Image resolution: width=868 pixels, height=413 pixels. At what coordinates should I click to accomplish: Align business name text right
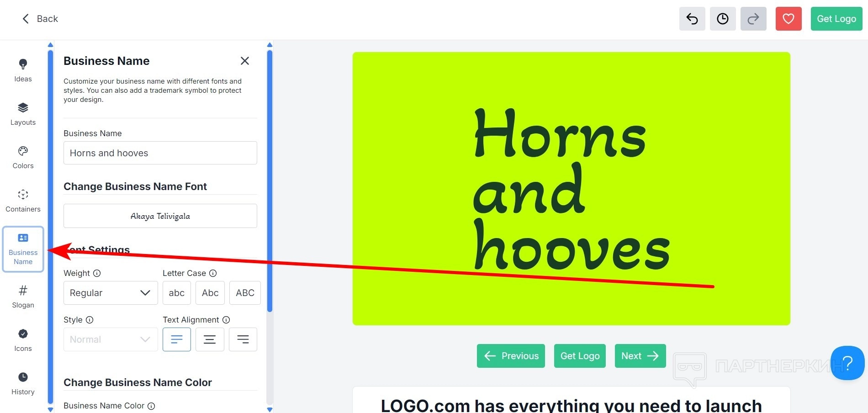pos(243,339)
